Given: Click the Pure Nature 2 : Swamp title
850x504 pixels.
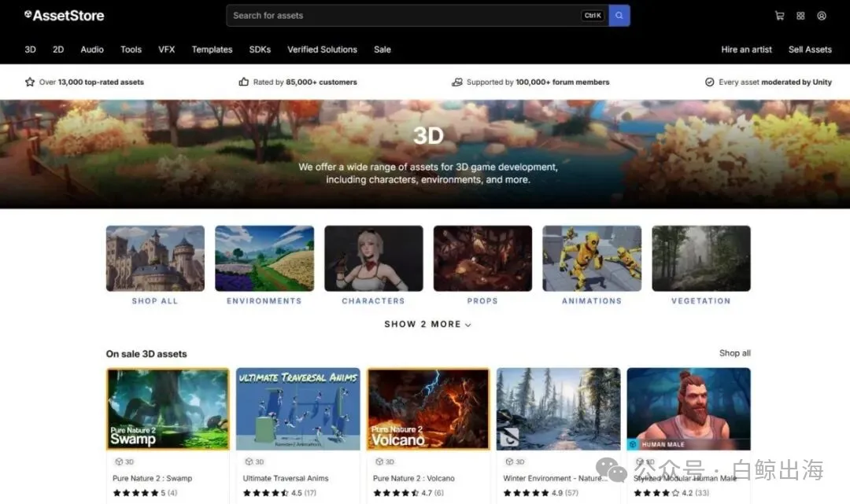Looking at the screenshot, I should coord(153,479).
